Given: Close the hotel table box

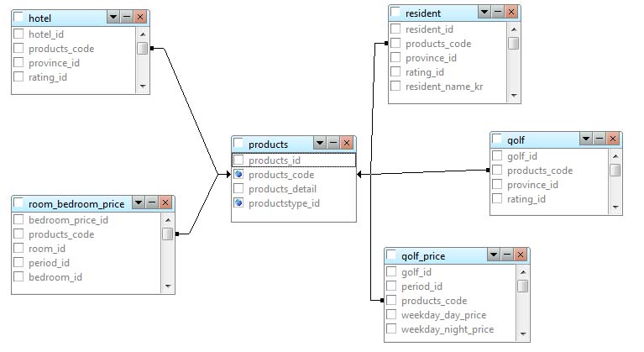Looking at the screenshot, I should 140,18.
